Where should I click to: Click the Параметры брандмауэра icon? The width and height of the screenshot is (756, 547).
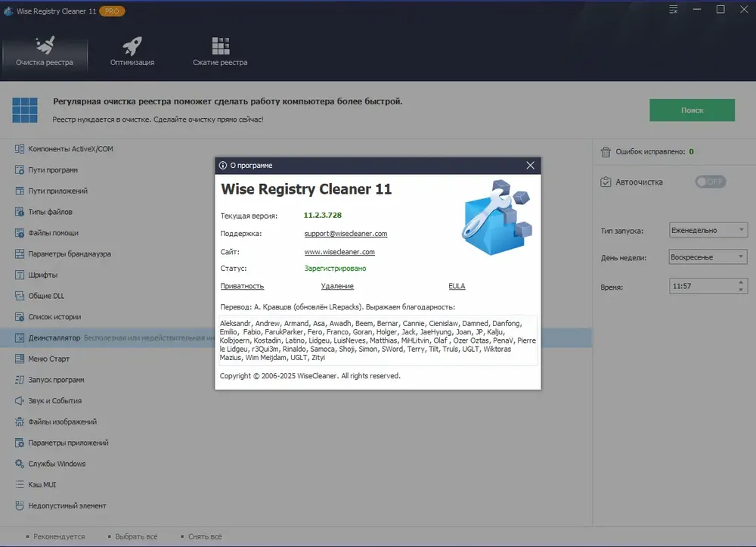pos(20,253)
